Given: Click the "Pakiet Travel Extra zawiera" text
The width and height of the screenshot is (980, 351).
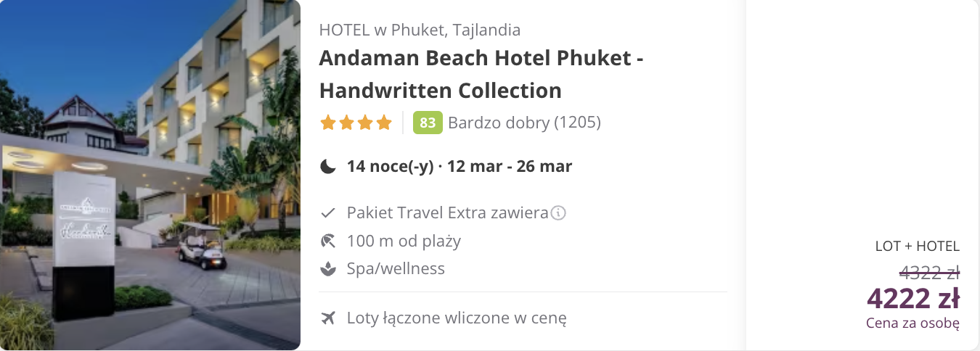Looking at the screenshot, I should (x=447, y=213).
